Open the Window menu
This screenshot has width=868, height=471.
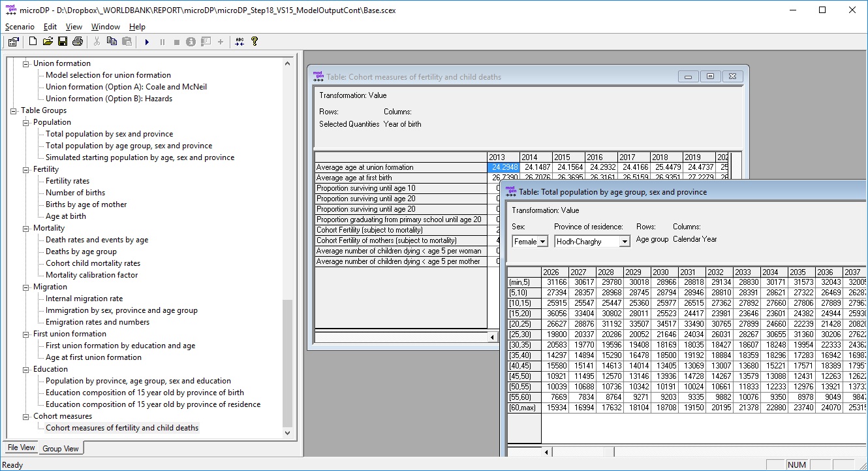click(x=105, y=27)
